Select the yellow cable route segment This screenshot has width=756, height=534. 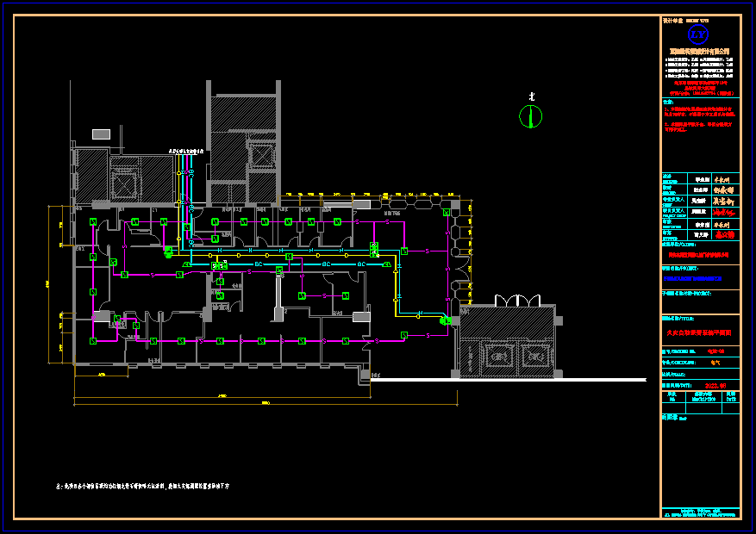[397, 293]
